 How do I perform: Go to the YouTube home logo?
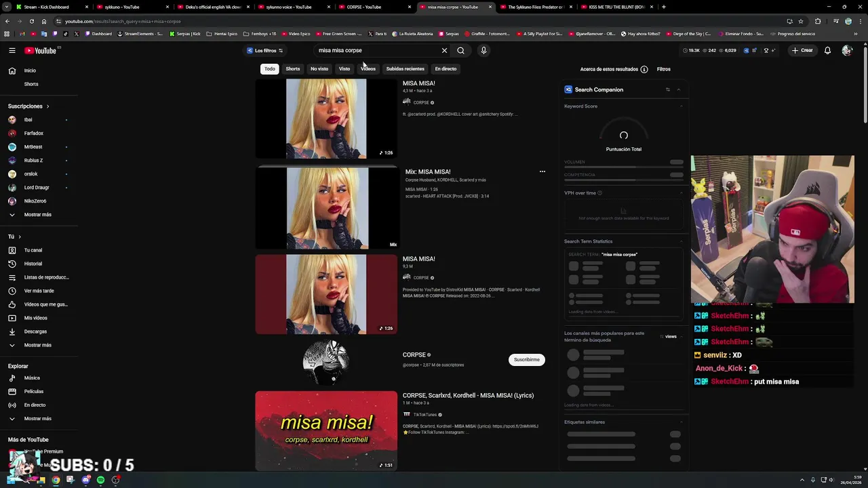click(41, 50)
